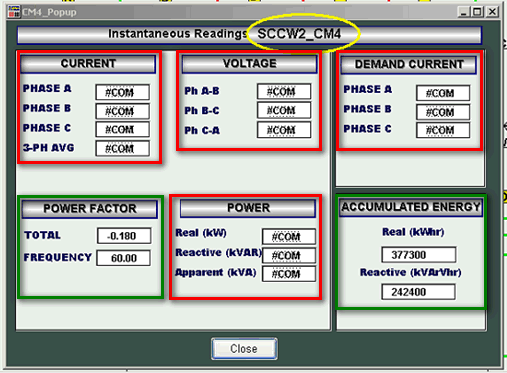Click the Reactive (kVArVhr) label
This screenshot has height=373, width=507.
[411, 272]
